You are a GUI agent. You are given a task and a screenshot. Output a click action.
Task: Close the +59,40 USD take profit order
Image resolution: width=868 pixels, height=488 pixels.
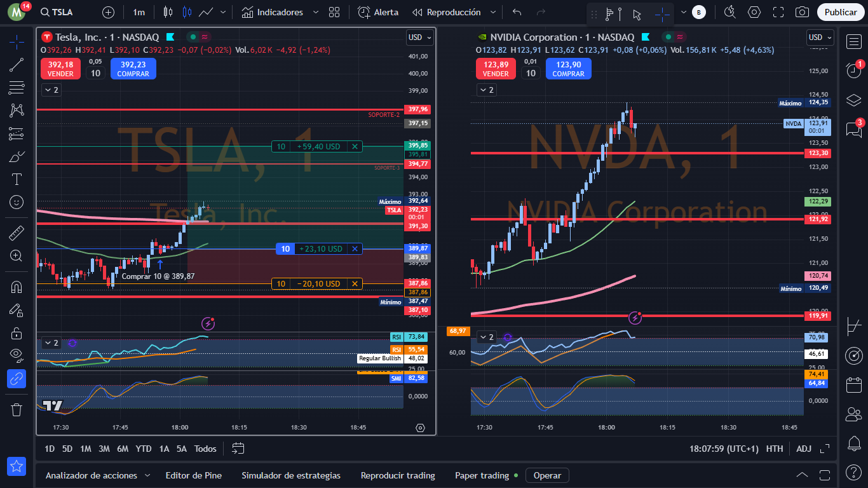tap(355, 147)
